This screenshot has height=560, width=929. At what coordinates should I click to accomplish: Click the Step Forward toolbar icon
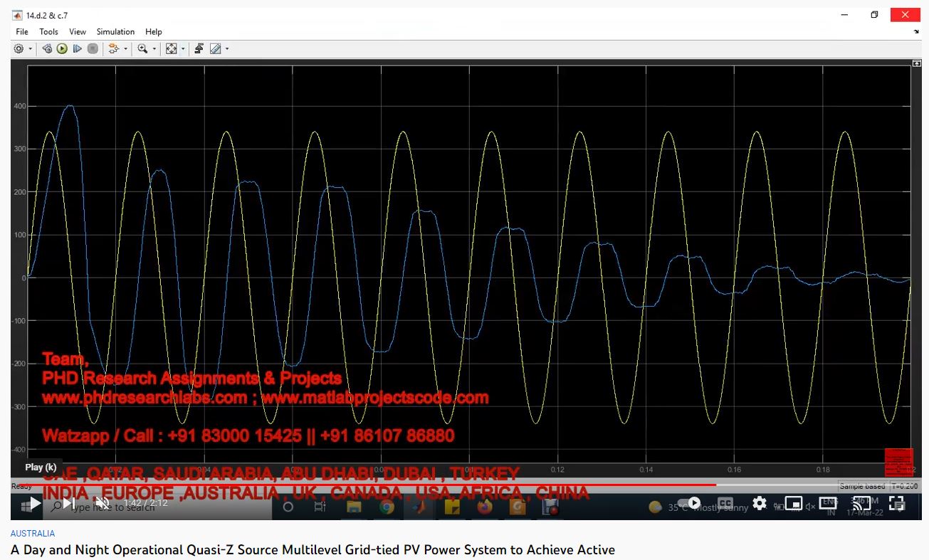pos(78,49)
